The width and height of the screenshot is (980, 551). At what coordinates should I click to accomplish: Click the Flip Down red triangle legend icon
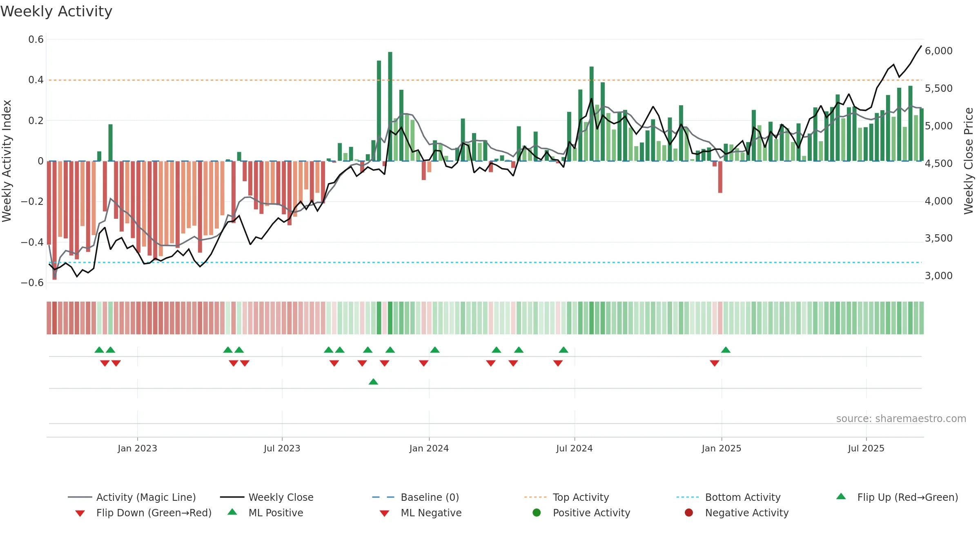point(80,513)
